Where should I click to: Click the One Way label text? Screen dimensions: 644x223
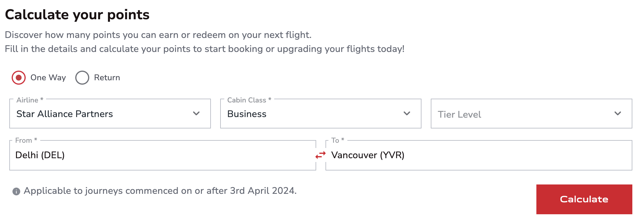[48, 78]
